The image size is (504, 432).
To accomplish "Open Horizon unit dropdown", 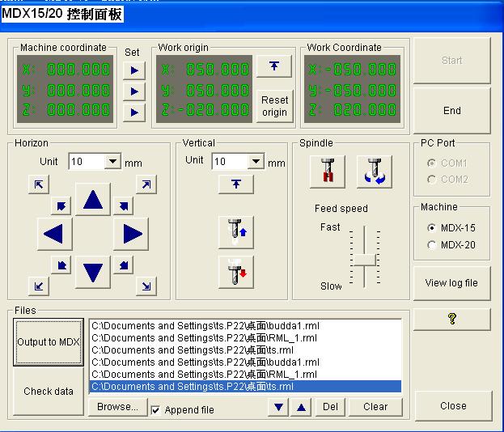I will click(112, 161).
